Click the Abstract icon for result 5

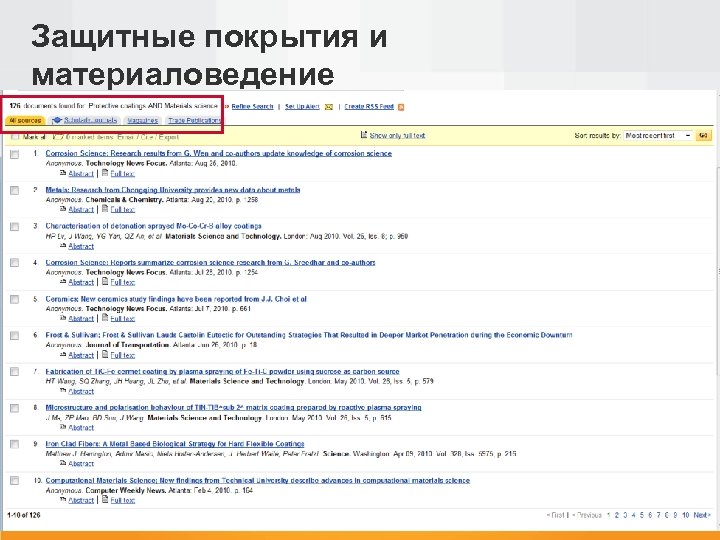pos(63,318)
